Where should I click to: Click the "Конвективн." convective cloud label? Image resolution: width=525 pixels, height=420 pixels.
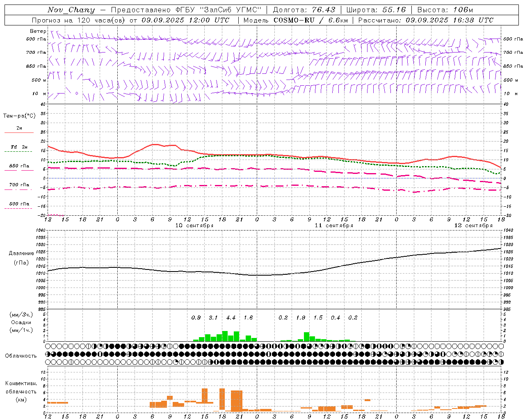(21, 383)
